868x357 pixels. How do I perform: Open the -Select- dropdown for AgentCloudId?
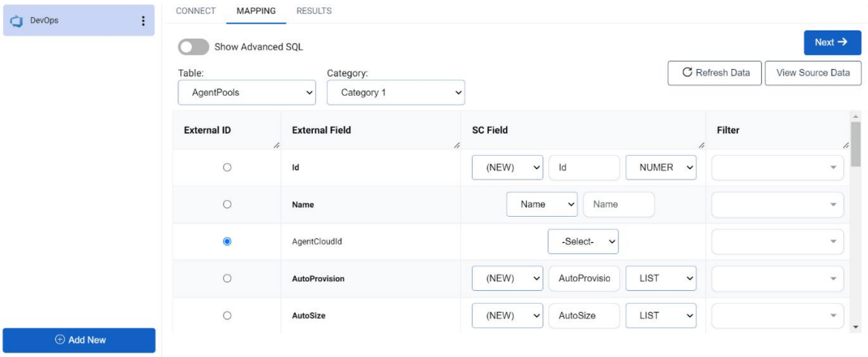(583, 241)
